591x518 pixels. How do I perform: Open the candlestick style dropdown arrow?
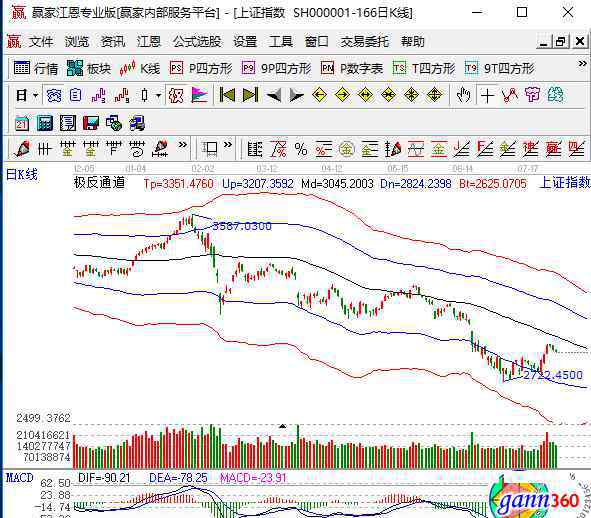(x=159, y=95)
